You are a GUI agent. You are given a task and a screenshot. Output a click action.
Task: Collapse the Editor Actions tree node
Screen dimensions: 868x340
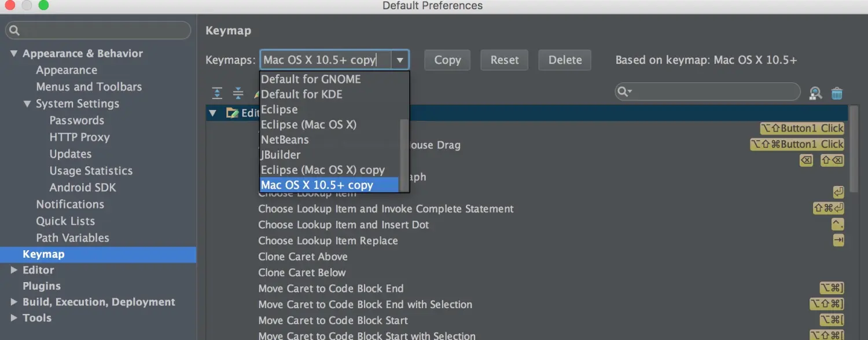[212, 112]
